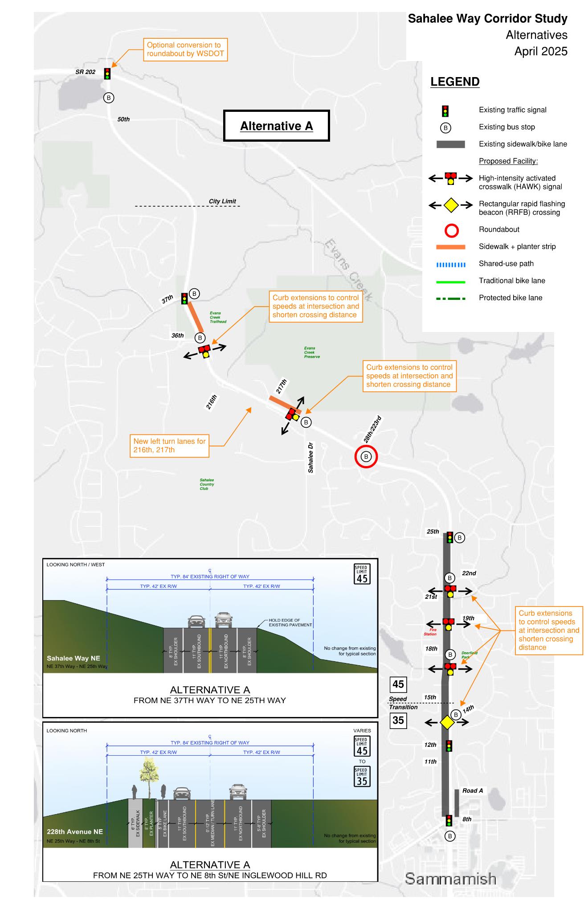Click the traffic signal icon at 25th
Image resolution: width=588 pixels, height=909 pixels.
coord(450,537)
